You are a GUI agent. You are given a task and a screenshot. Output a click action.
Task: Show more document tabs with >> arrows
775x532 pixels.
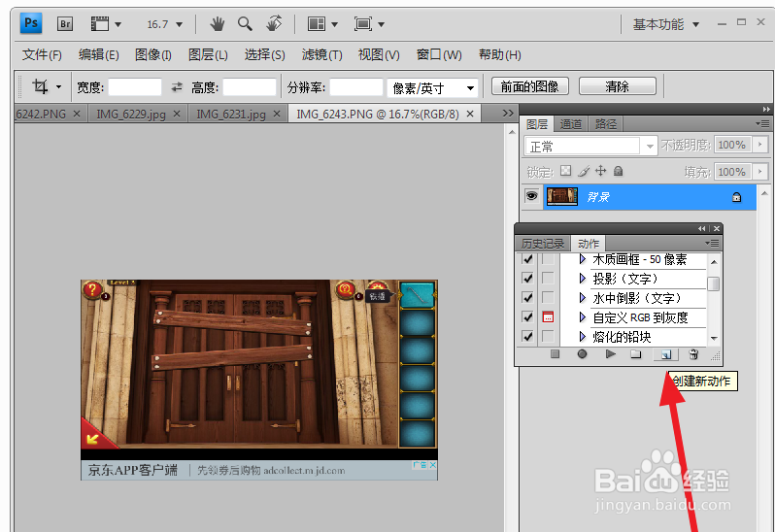tap(508, 114)
